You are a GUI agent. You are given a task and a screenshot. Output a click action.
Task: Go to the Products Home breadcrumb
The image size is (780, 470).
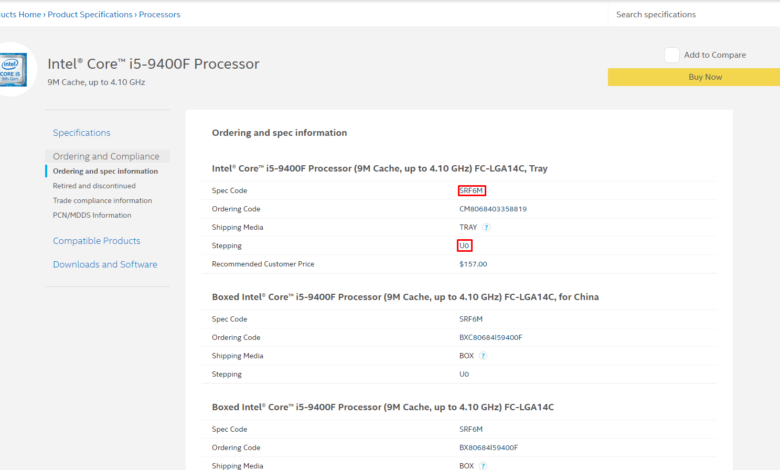[x=20, y=14]
